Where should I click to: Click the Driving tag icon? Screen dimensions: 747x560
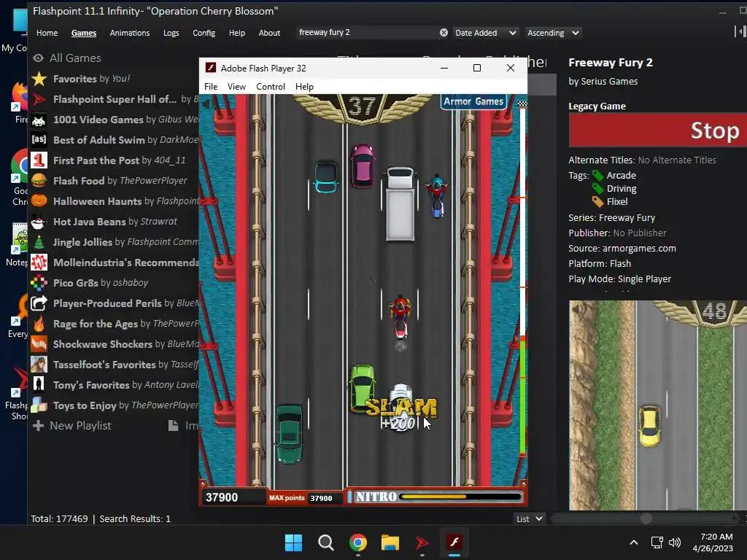[x=598, y=189]
